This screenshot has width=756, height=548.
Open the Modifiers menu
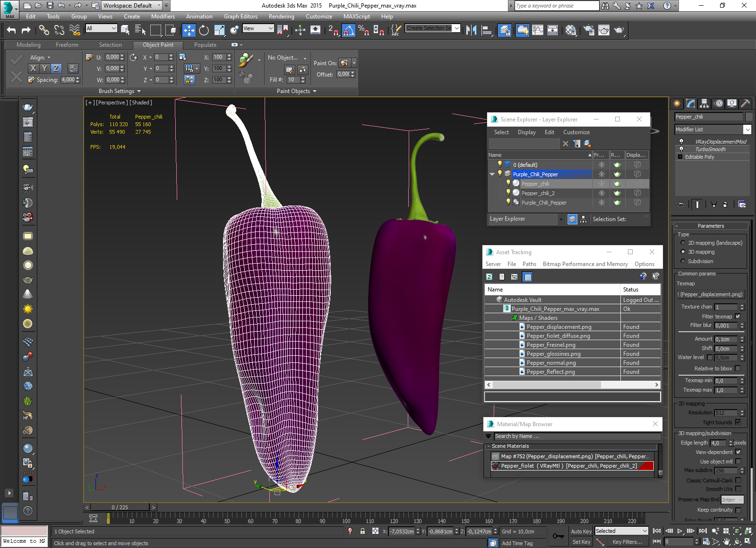[x=163, y=17]
